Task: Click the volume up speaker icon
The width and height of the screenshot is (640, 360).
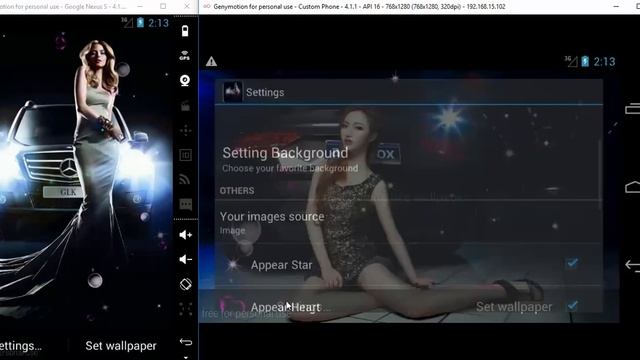Action: (x=186, y=235)
